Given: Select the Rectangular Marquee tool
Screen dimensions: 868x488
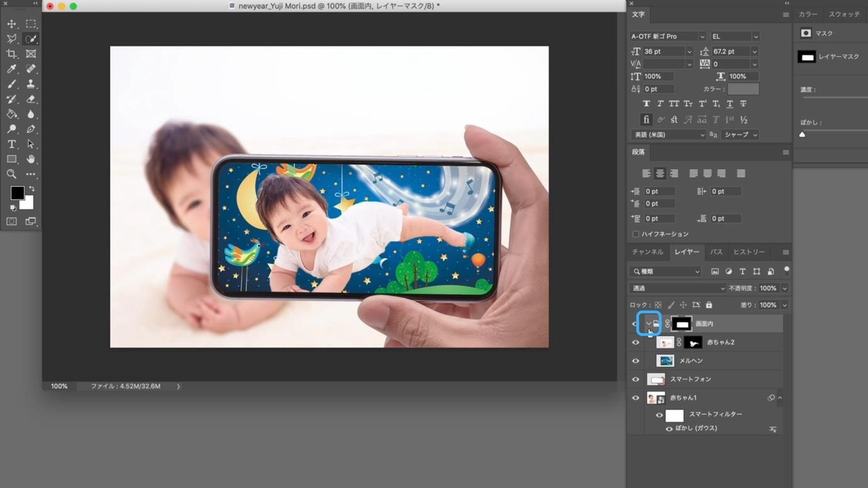Looking at the screenshot, I should coord(31,24).
